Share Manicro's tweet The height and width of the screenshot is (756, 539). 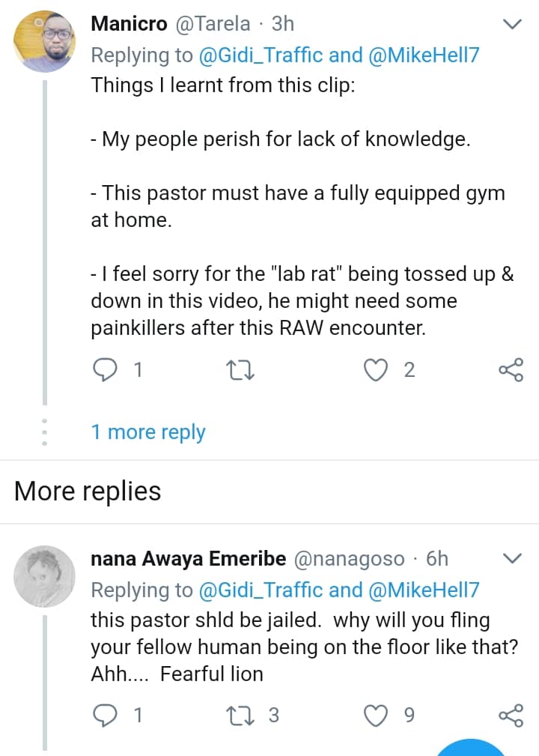(x=511, y=370)
